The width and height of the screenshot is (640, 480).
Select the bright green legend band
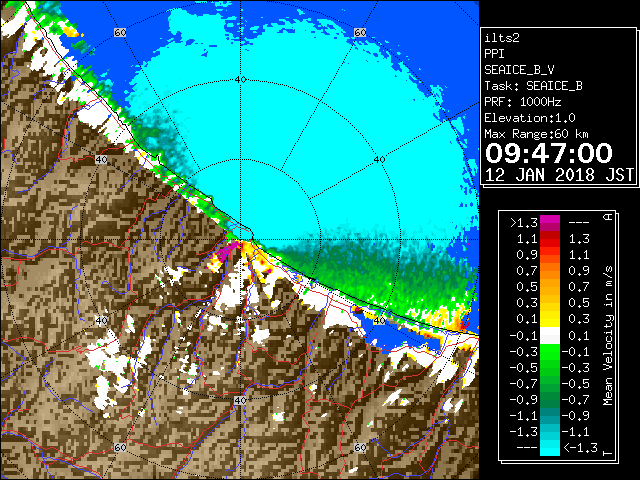(x=550, y=354)
